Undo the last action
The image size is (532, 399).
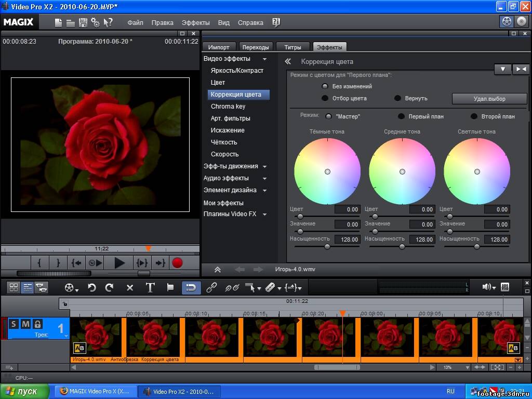92,288
